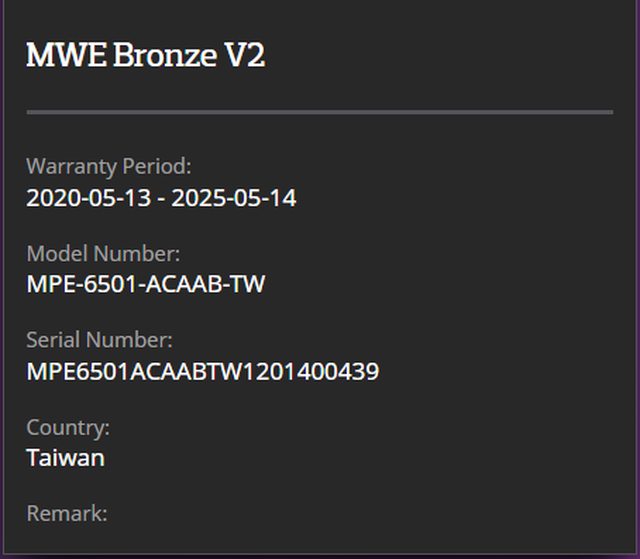Click the "MWE Bronze V2" product title
This screenshot has height=559, width=640.
point(145,55)
